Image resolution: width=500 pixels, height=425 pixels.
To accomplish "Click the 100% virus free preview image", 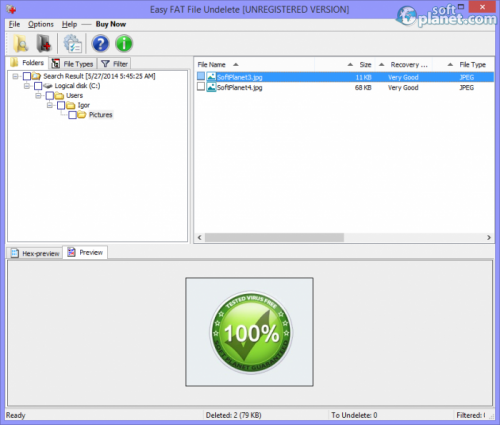I will click(x=249, y=332).
